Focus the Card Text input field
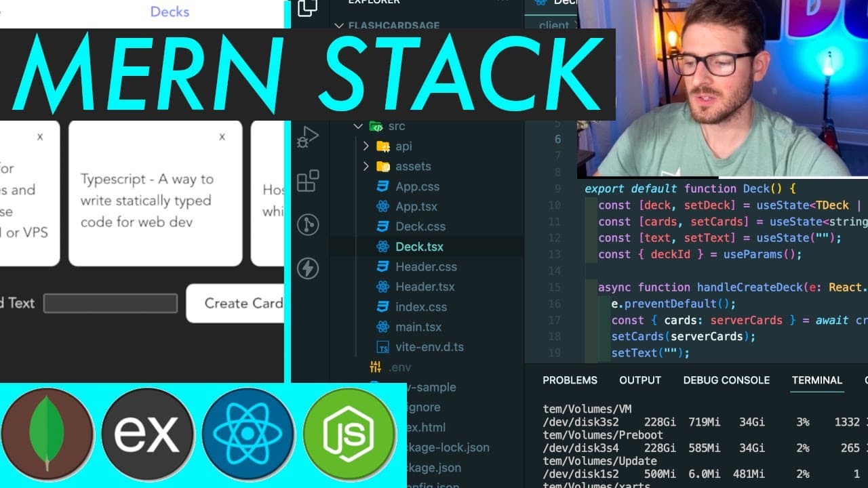The width and height of the screenshot is (868, 488). [111, 303]
